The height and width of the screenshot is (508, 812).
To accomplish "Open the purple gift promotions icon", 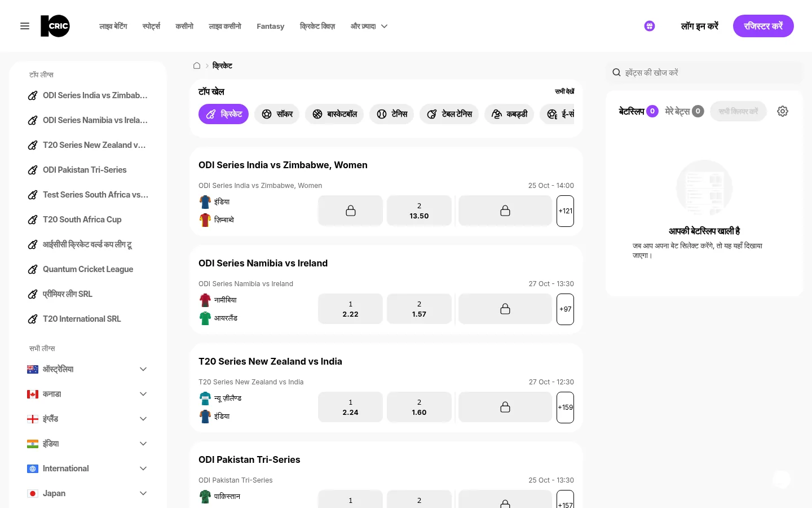I will pos(650,26).
